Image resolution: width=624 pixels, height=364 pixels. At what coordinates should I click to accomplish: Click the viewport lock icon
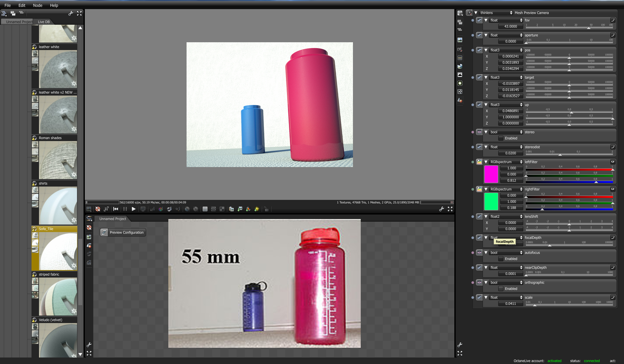pyautogui.click(x=266, y=209)
